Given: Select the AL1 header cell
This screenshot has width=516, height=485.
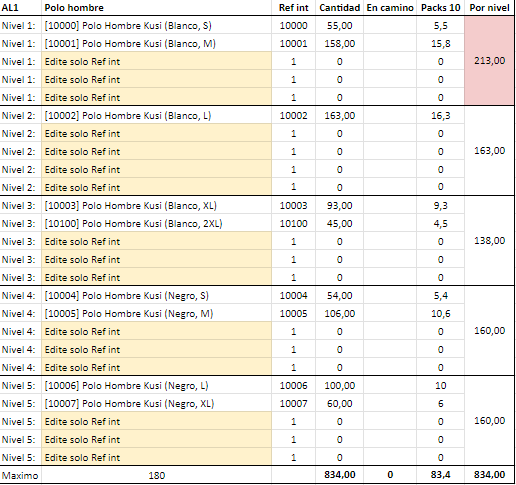Looking at the screenshot, I should point(21,8).
